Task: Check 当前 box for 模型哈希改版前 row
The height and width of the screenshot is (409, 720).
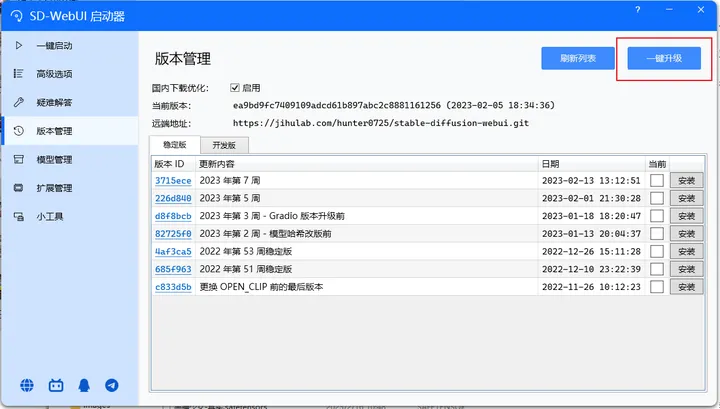Action: tap(657, 234)
